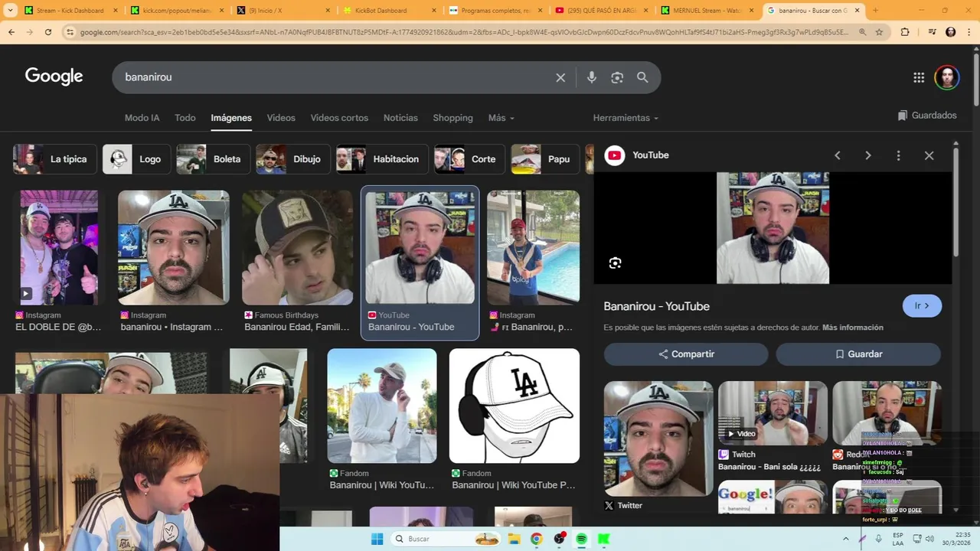
Task: Reload the current page
Action: 48,32
